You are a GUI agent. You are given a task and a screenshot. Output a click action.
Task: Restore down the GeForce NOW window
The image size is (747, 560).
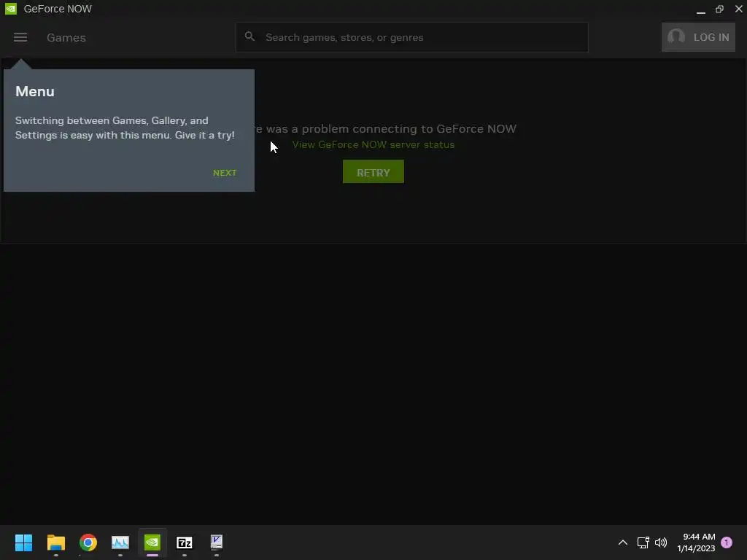[719, 9]
